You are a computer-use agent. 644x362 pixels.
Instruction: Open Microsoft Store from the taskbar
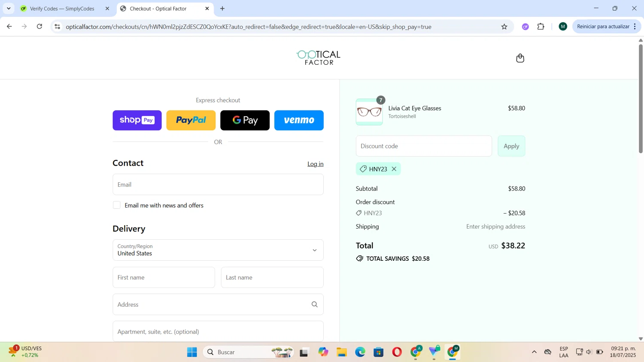[378, 352]
